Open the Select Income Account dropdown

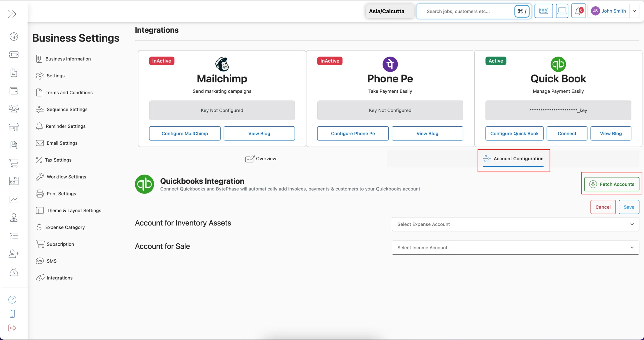click(515, 248)
